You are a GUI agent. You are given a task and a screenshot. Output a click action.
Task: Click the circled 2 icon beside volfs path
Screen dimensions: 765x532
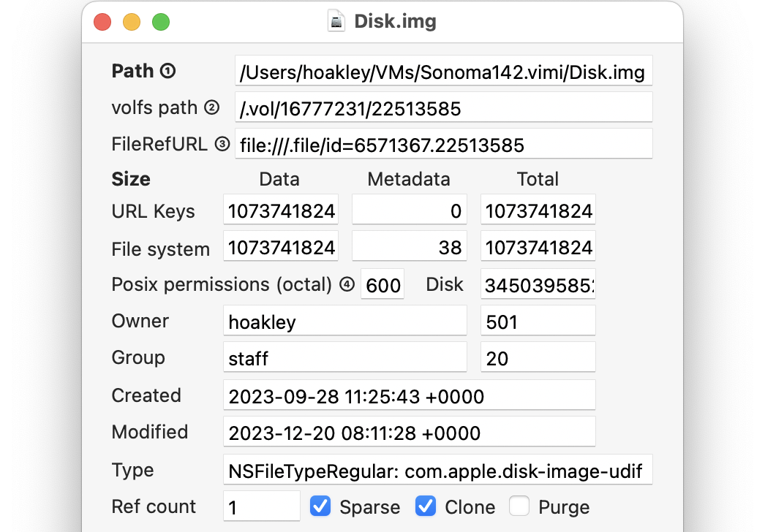click(211, 108)
